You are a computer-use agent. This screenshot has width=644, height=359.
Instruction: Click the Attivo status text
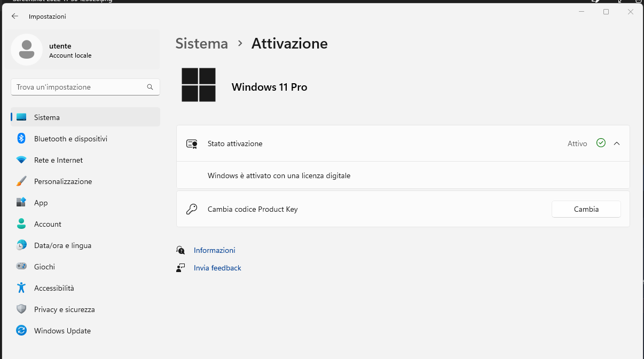577,143
